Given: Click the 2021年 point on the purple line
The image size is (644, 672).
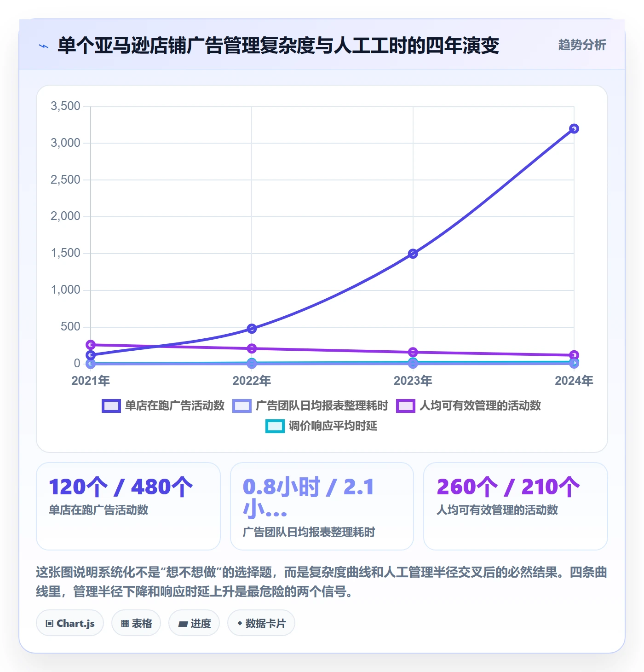Looking at the screenshot, I should [91, 345].
